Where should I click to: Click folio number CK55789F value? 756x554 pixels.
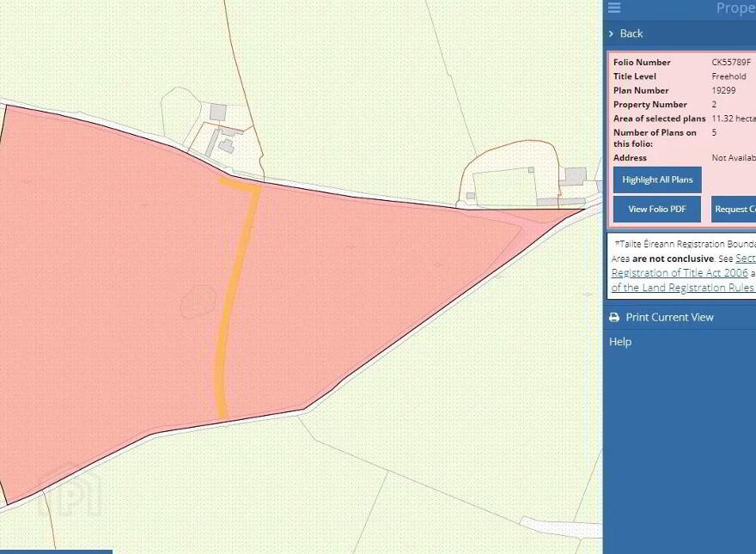click(731, 62)
